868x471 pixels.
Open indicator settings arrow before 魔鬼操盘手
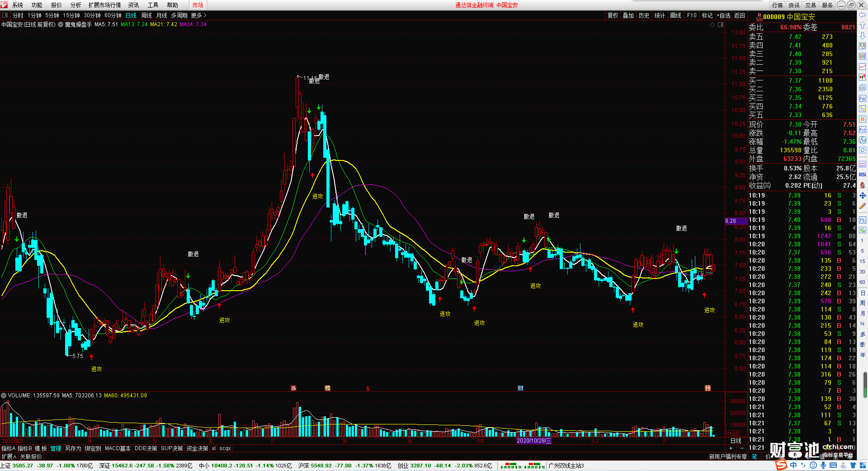(61, 24)
